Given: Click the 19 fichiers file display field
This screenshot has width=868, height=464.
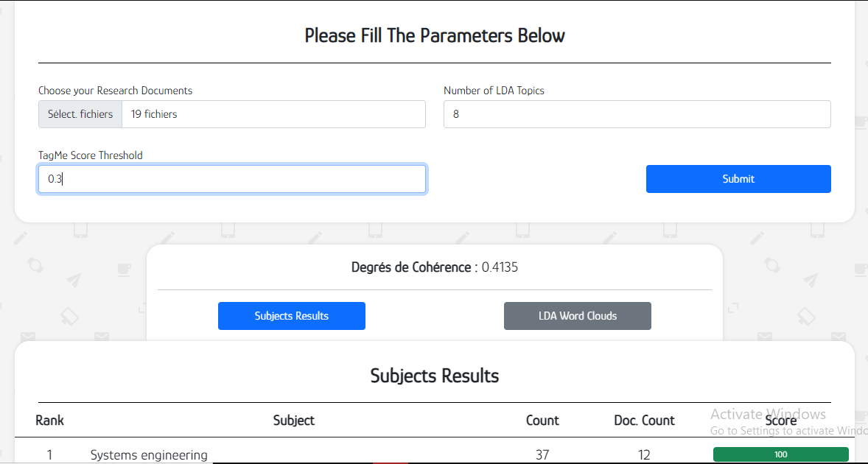Looking at the screenshot, I should (273, 114).
